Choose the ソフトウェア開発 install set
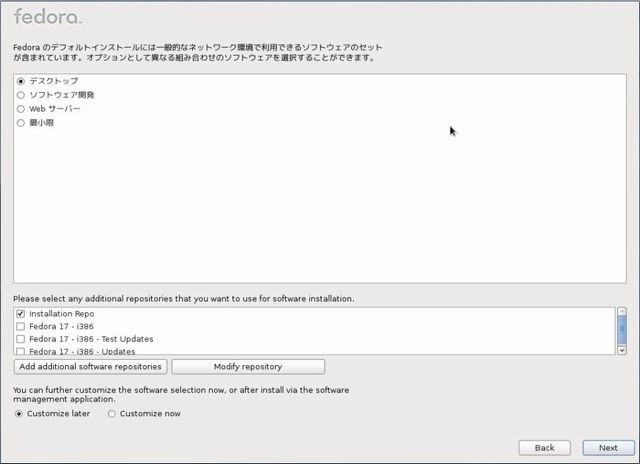Screen dimensions: 640x464 (x=21, y=95)
